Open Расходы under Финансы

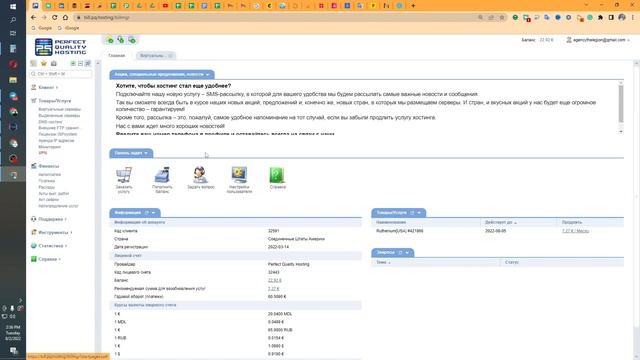click(47, 187)
